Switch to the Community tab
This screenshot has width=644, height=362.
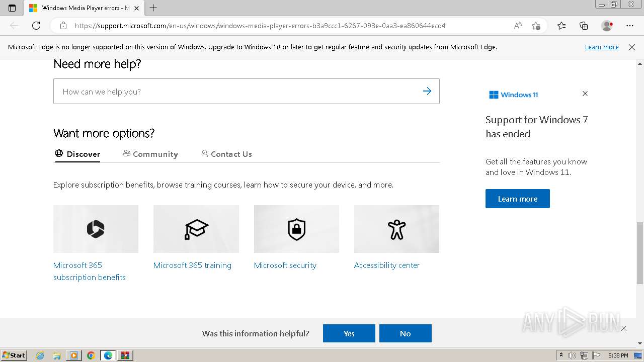click(150, 154)
